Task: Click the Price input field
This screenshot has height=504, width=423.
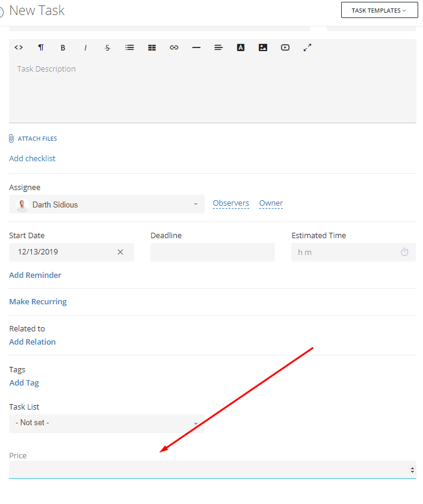Action: coord(212,470)
